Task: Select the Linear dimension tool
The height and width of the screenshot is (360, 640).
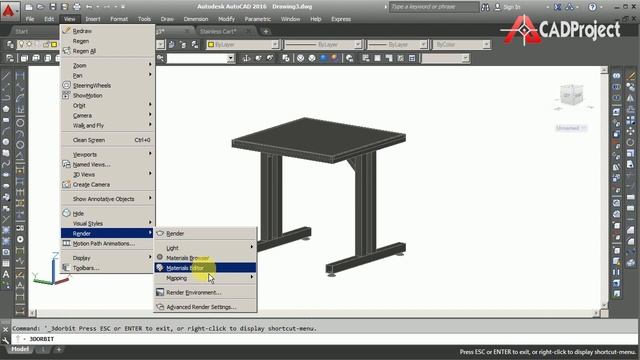Action: click(20, 76)
